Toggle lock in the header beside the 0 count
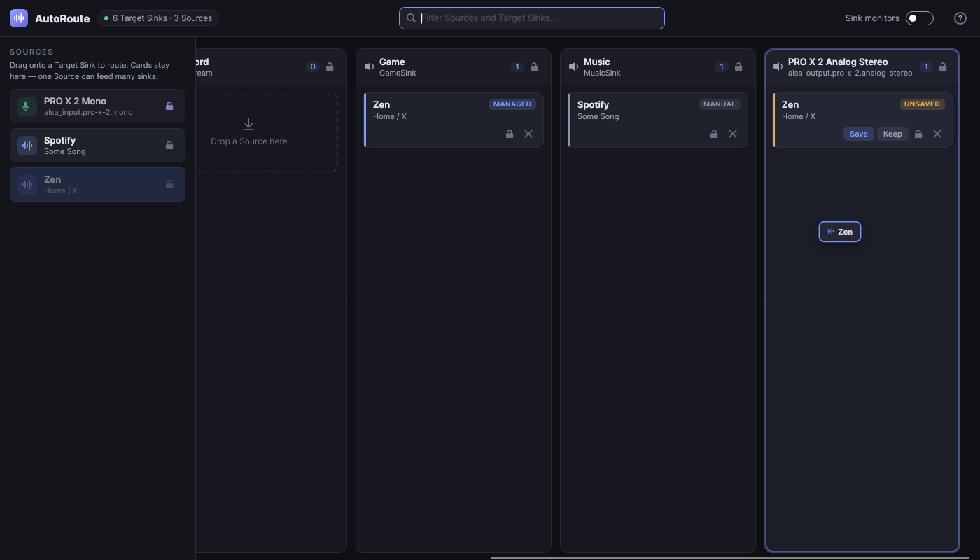 click(x=330, y=66)
